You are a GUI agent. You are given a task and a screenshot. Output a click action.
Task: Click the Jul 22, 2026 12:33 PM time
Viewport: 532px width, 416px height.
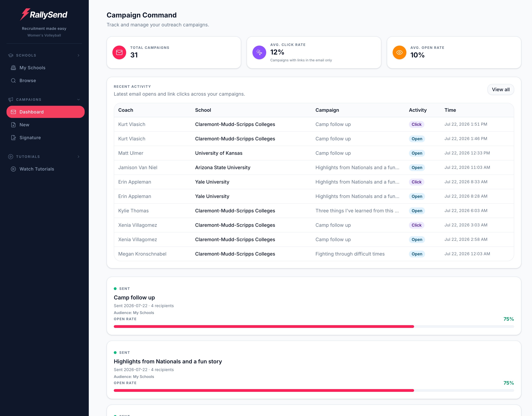467,153
